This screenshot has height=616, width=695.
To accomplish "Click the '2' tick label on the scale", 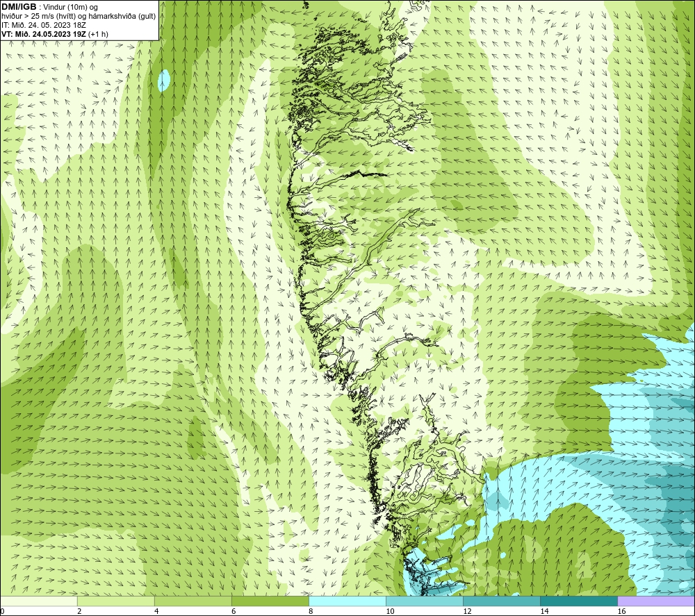I will click(x=79, y=612).
